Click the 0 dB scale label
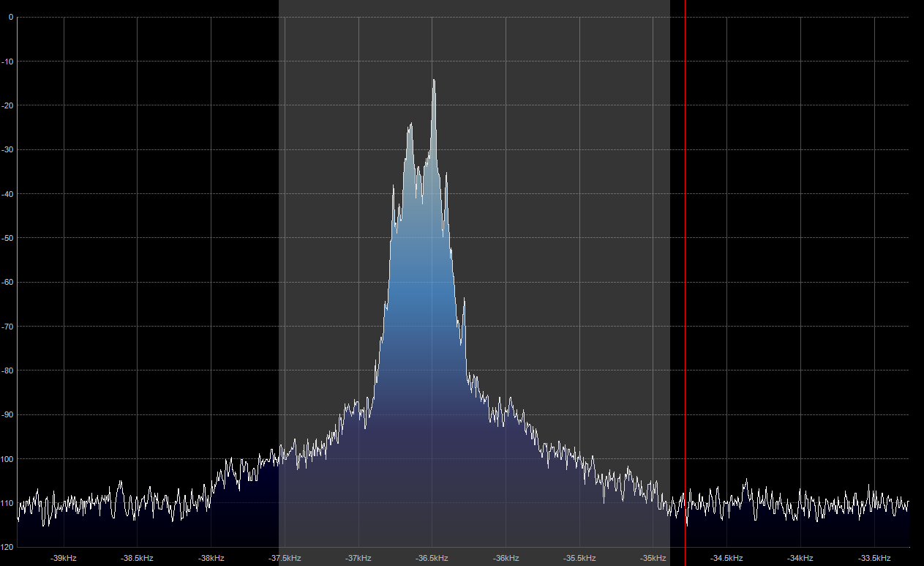 tap(10, 18)
